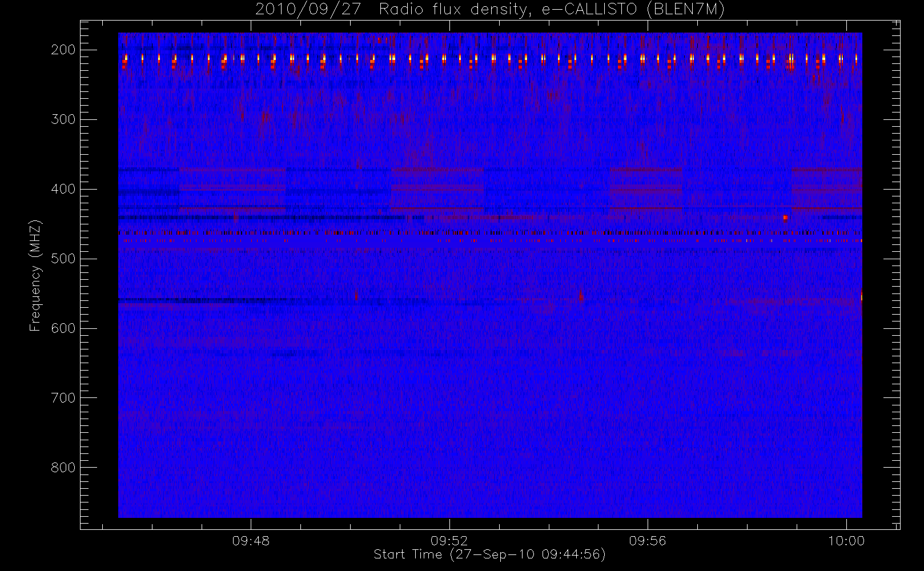Click the 09:52 time tick label
Screen dimensions: 924x571
449,541
